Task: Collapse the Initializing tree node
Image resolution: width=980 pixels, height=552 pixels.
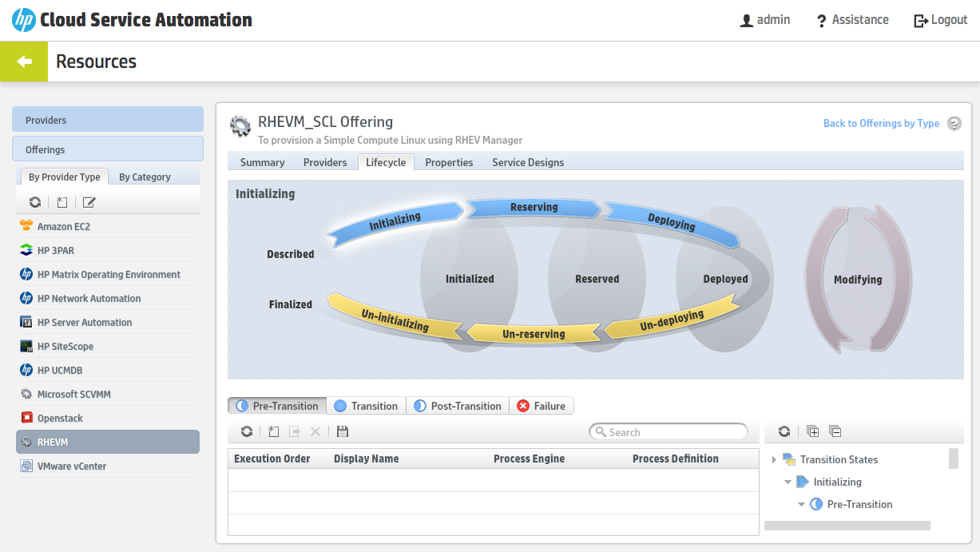Action: (x=788, y=482)
